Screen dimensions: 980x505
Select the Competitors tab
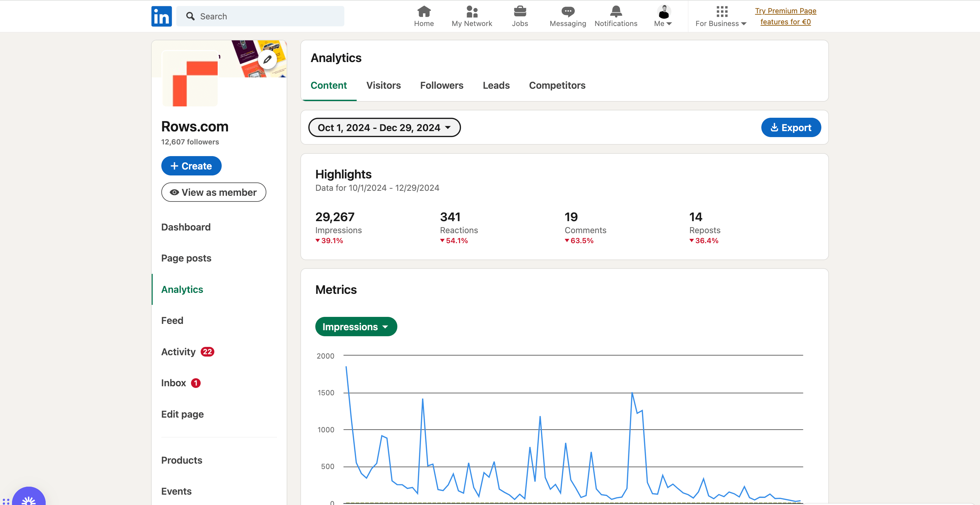(557, 84)
